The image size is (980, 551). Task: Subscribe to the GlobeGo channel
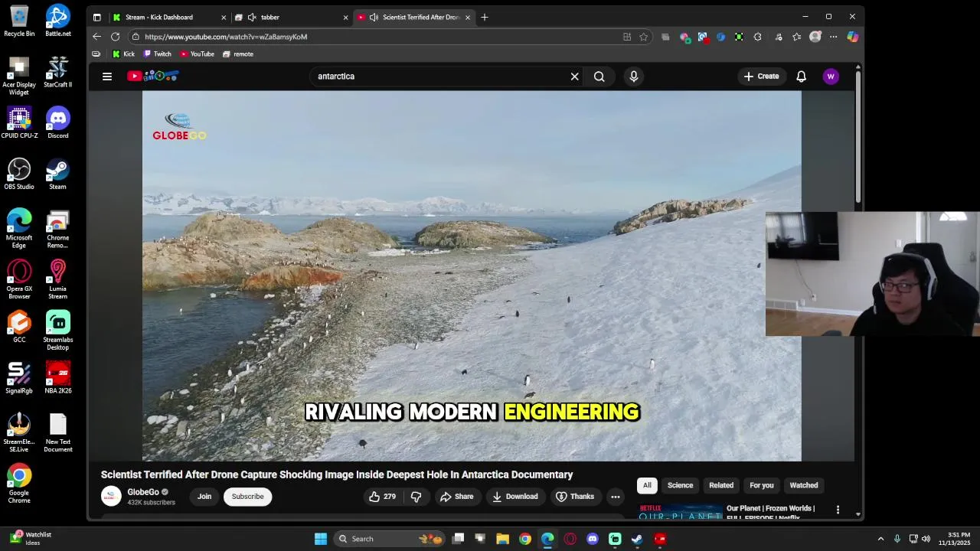point(247,497)
